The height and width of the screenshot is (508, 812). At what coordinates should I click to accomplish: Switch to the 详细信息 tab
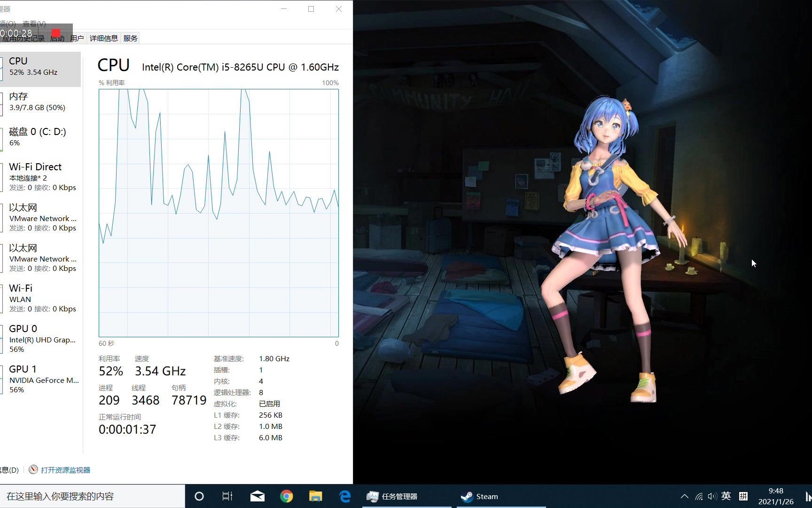pyautogui.click(x=103, y=38)
